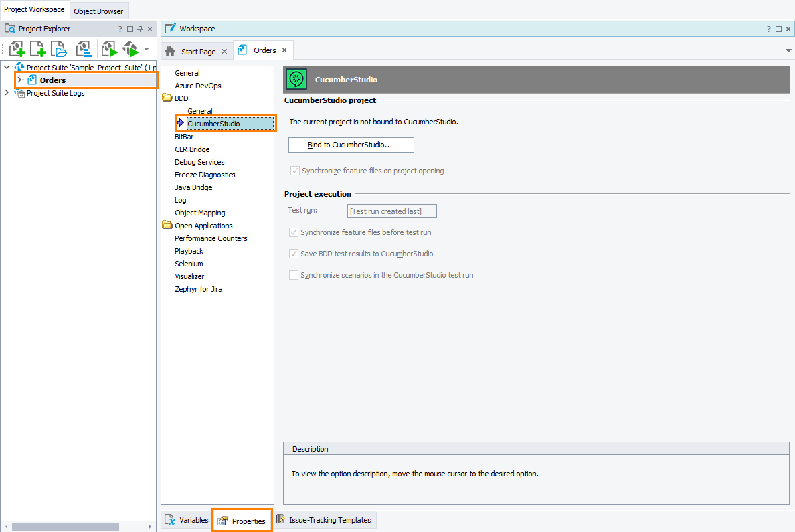Enable Synchronize scenarios in CucumberStudio test run
Screen dimensions: 795x532
[294, 275]
